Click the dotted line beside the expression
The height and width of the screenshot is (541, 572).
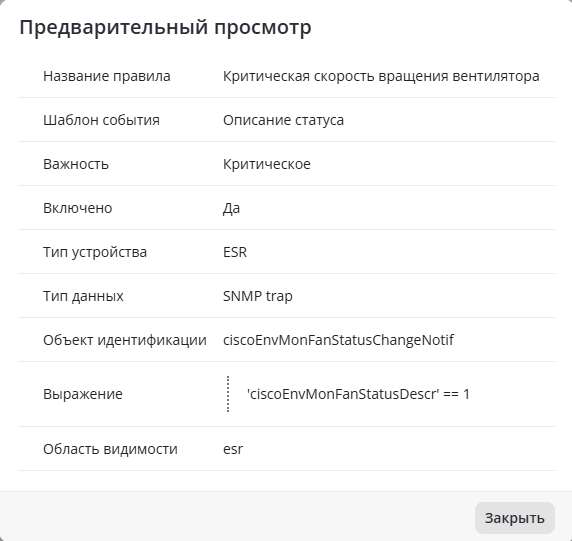tap(228, 394)
